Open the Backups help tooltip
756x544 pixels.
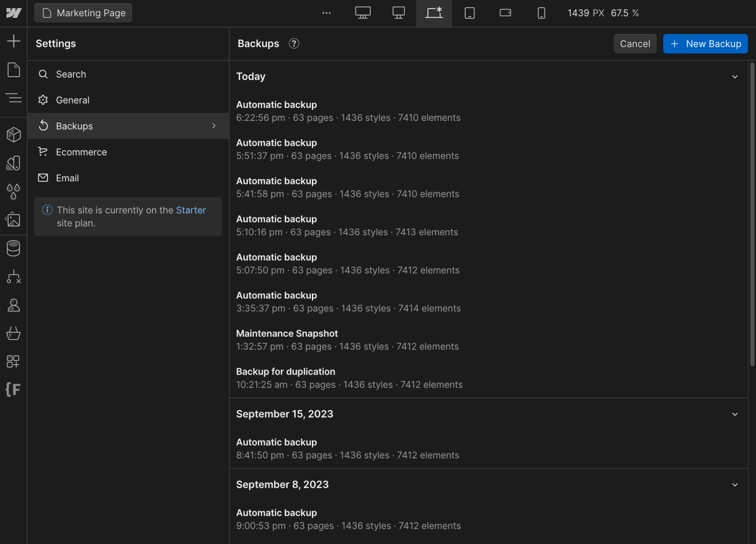coord(294,44)
